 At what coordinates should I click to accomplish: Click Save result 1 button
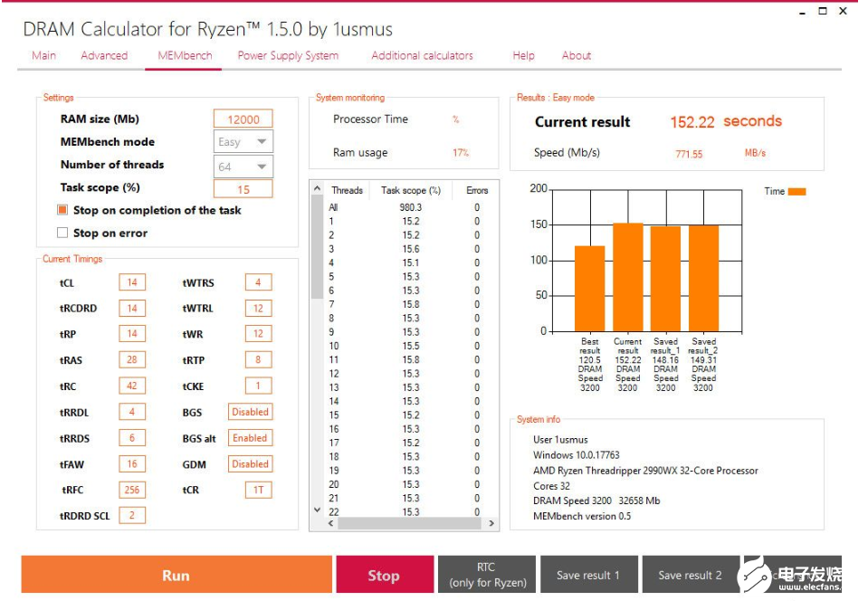coord(589,575)
